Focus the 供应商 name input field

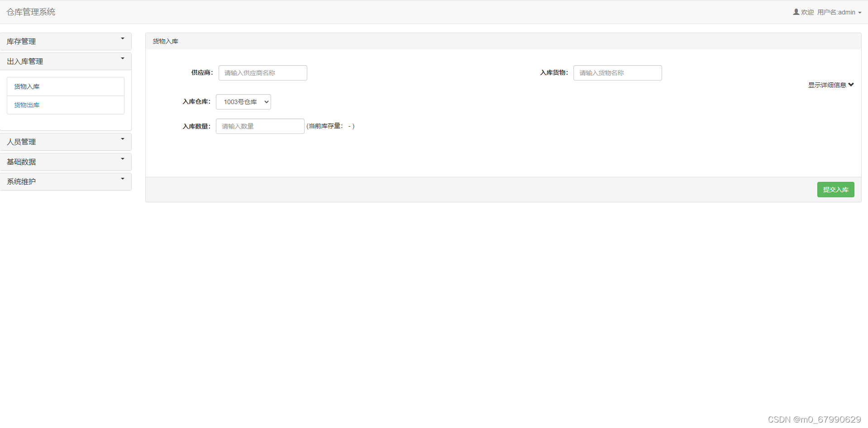point(263,73)
